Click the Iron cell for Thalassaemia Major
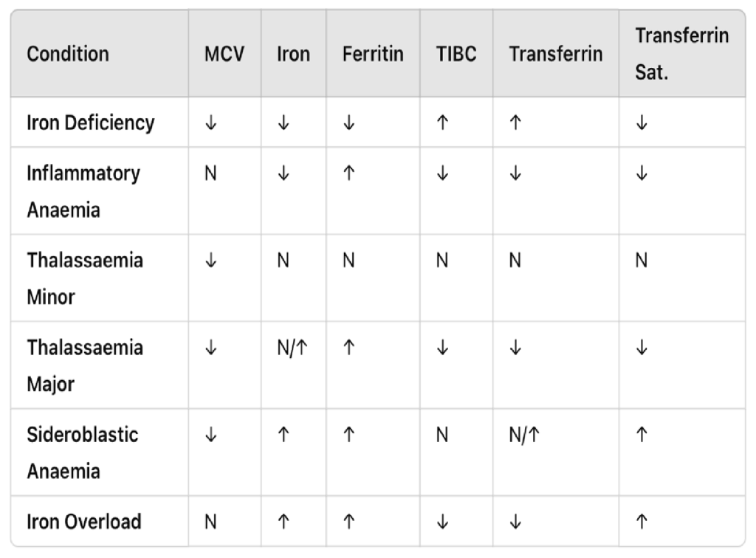The image size is (756, 558). pos(293,348)
